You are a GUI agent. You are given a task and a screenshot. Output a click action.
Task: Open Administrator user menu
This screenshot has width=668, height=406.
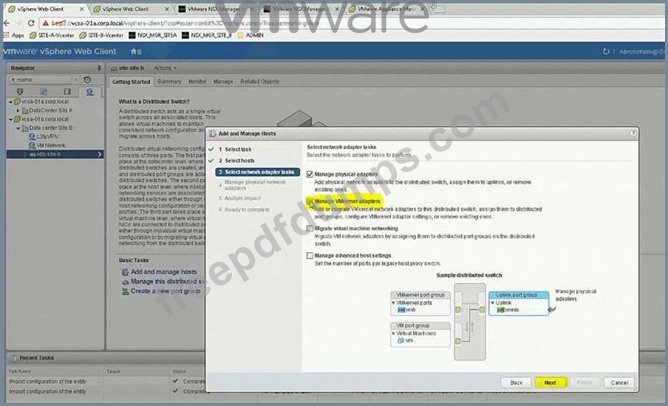641,52
